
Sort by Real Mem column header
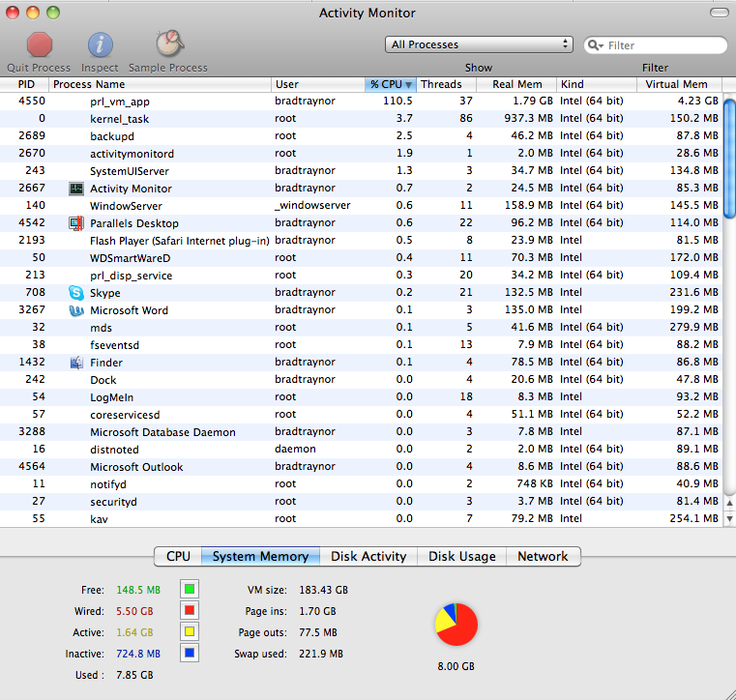(x=516, y=84)
